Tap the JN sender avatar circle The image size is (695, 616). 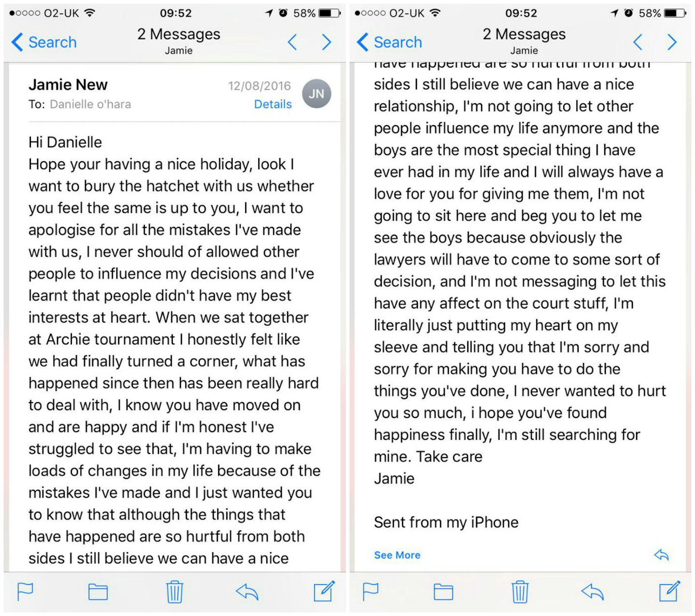tap(317, 94)
